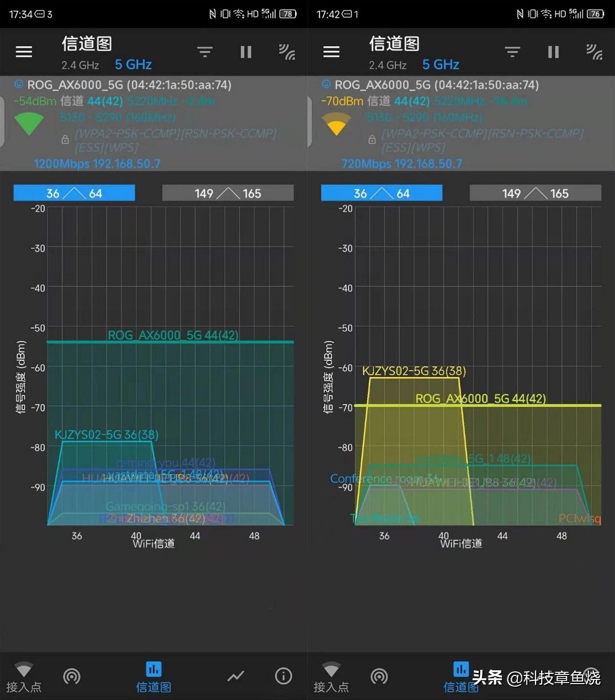Viewport: 615px width, 700px height.
Task: Tap yellow KJZYS02-5G label in right graph
Action: pos(414,371)
